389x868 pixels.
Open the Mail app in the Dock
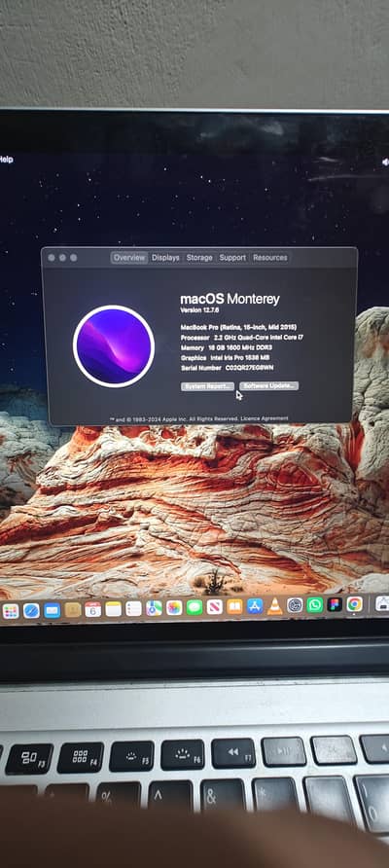52,610
